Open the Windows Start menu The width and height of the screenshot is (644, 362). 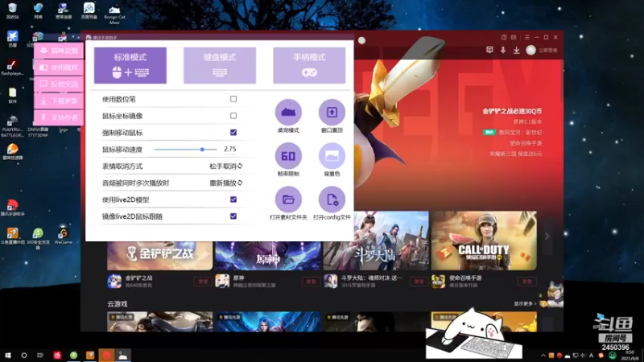[x=7, y=356]
